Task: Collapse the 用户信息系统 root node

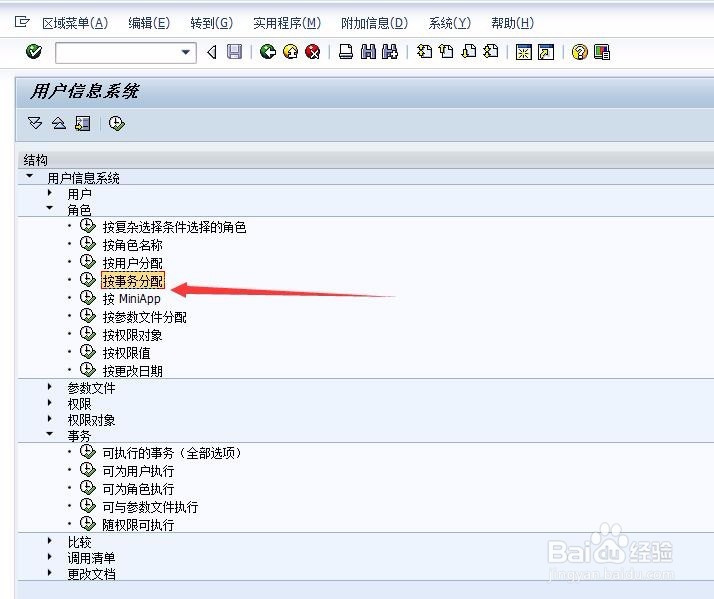Action: (30, 175)
